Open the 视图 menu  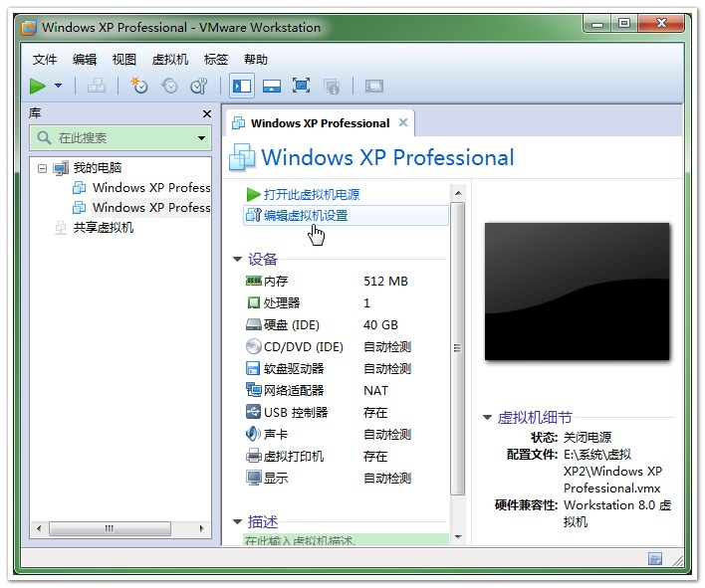tap(124, 60)
